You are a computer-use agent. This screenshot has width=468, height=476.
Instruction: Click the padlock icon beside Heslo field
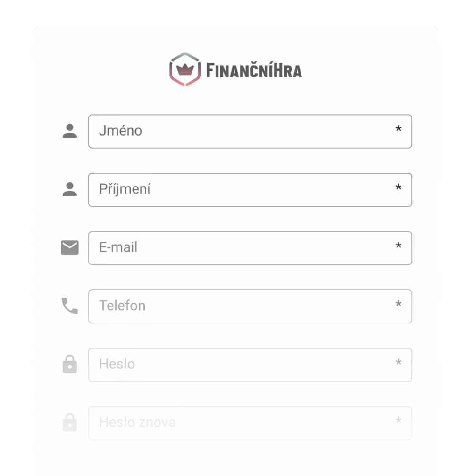click(x=70, y=364)
